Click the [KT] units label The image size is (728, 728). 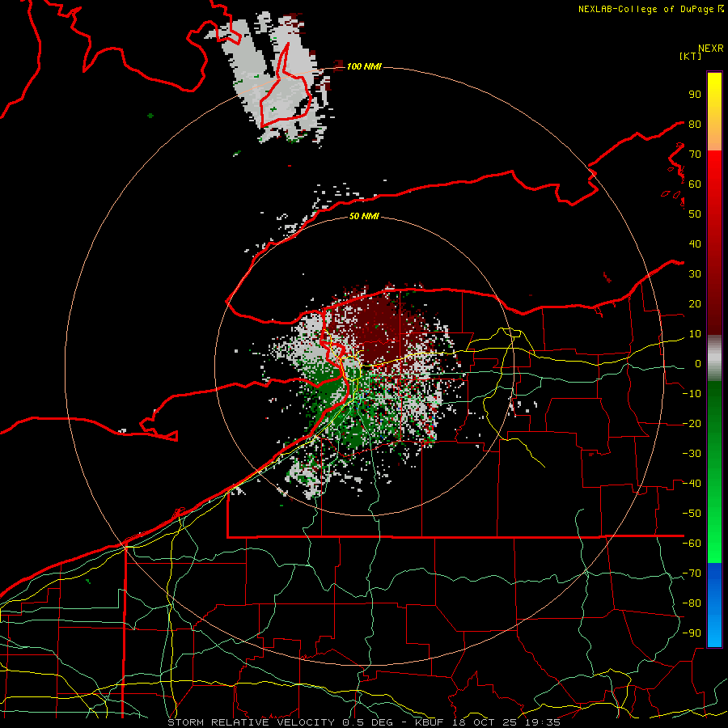coord(690,56)
